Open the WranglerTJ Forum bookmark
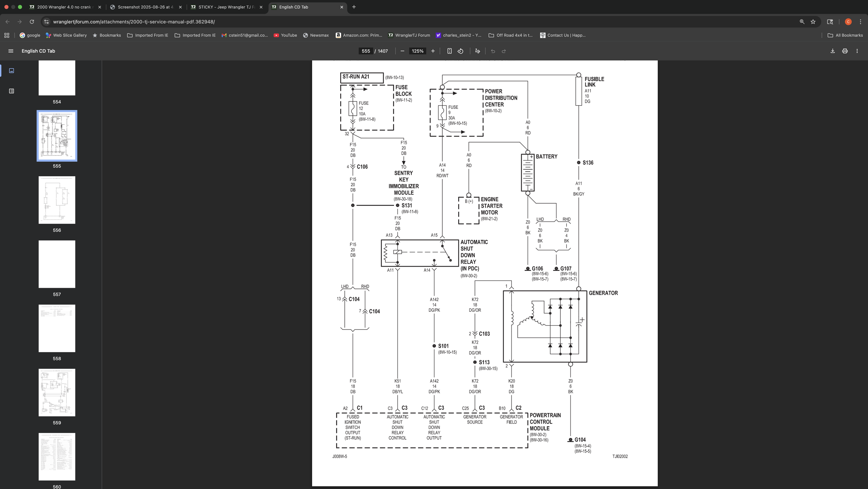The height and width of the screenshot is (489, 868). click(x=409, y=35)
